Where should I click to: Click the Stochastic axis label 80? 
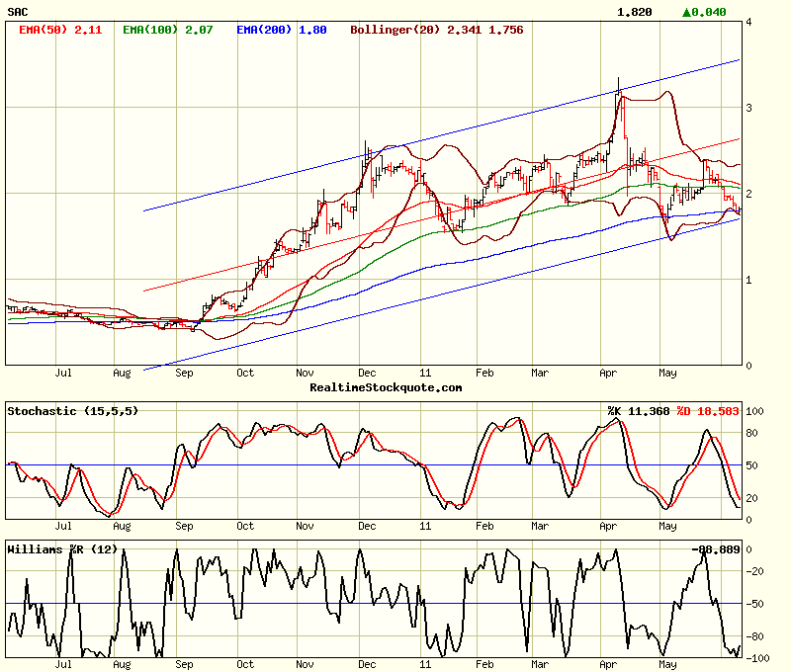tap(751, 433)
